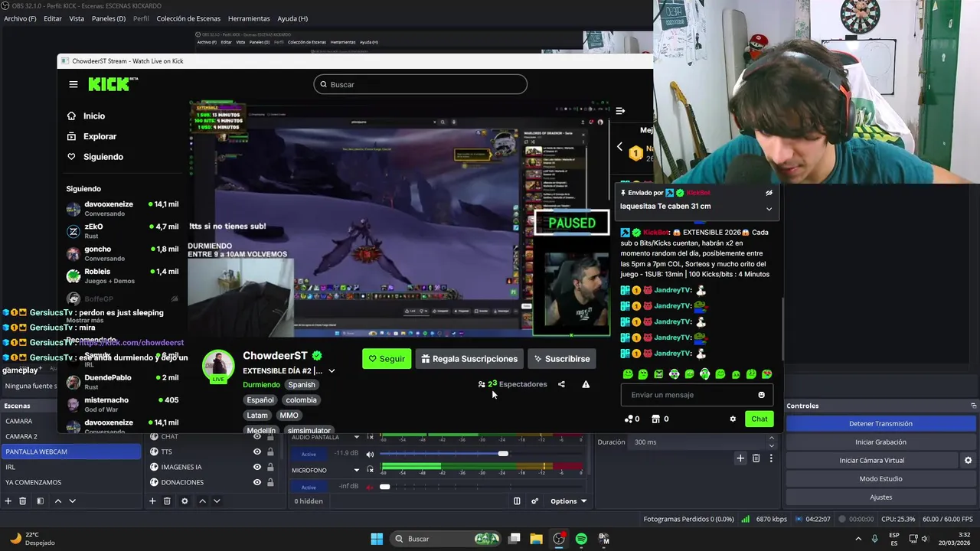The height and width of the screenshot is (551, 980).
Task: Open scene filters icon in Escenas toolbar
Action: 40,501
